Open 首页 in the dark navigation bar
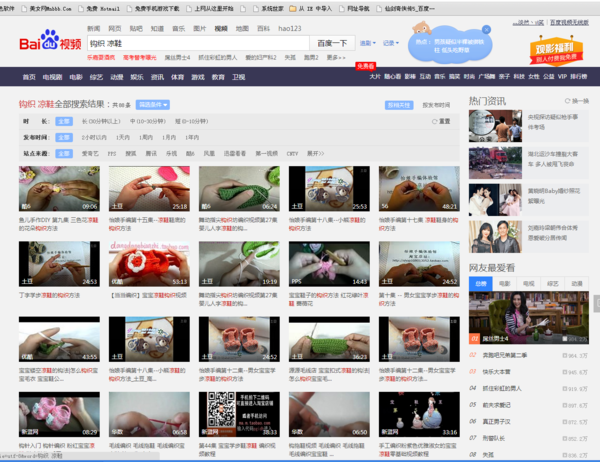600x462 pixels. tap(29, 77)
